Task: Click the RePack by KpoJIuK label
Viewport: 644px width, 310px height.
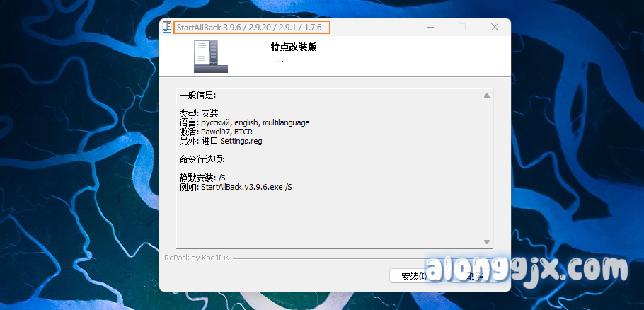Action: pos(197,258)
